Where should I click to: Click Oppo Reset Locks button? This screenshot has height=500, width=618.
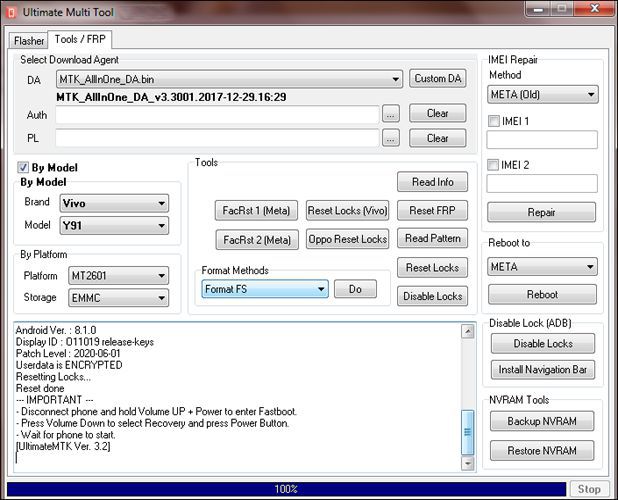pyautogui.click(x=347, y=239)
